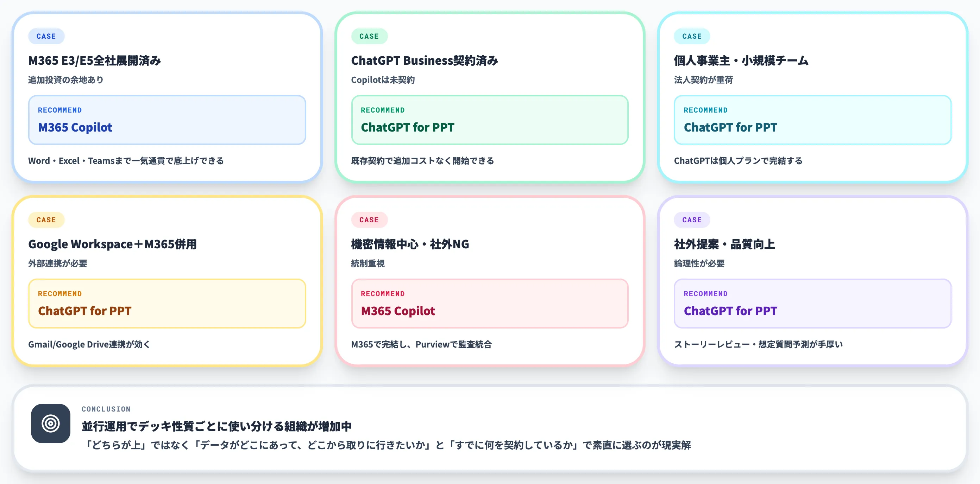Click RECOMMEND label in the yellow box
980x484 pixels.
click(60, 294)
